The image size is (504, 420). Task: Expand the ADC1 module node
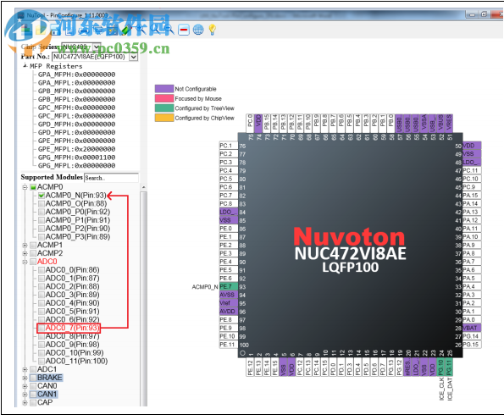pyautogui.click(x=25, y=369)
